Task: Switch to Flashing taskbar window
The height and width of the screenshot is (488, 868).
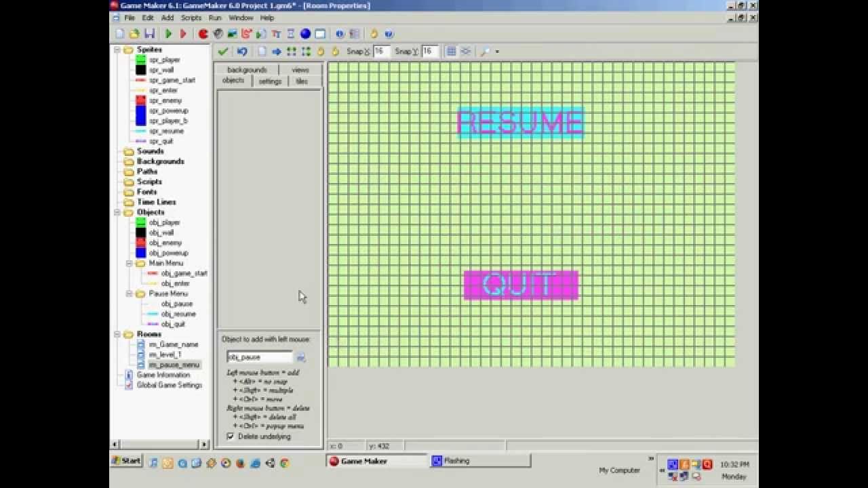Action: 480,461
